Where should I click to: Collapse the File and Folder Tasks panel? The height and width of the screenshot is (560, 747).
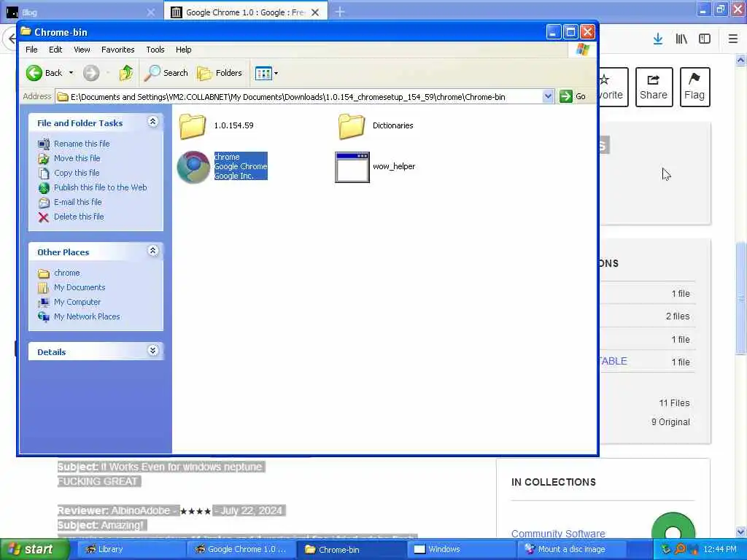[153, 122]
